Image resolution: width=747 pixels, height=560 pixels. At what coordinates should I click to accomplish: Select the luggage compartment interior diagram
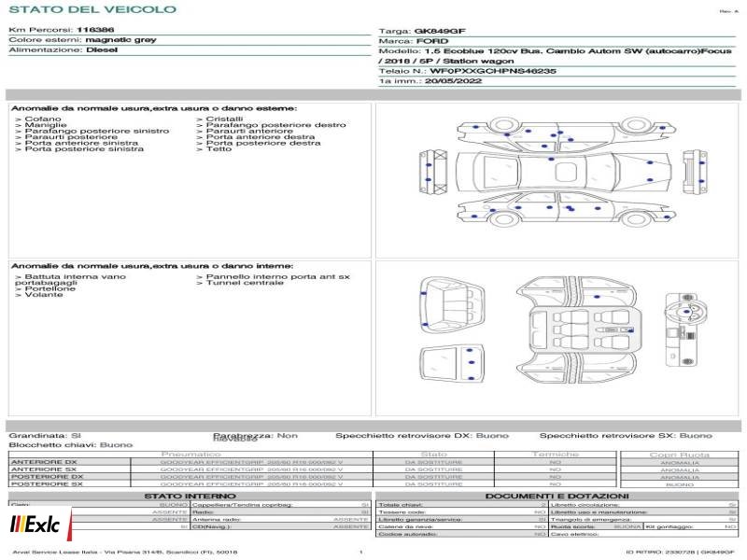click(x=452, y=305)
